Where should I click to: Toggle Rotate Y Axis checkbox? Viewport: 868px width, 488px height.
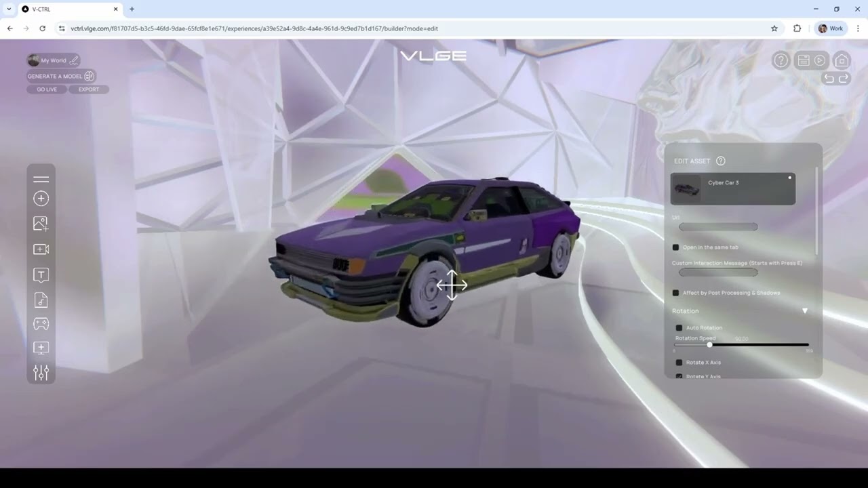[679, 376]
